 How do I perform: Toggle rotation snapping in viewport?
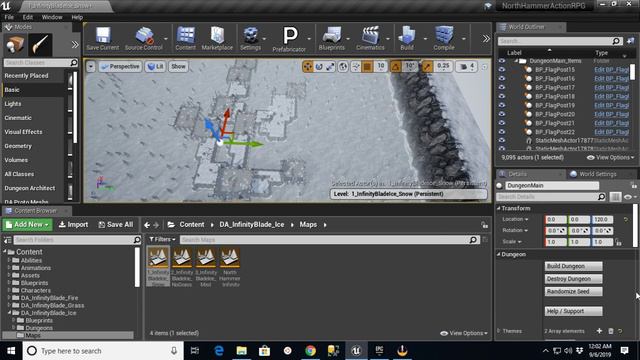396,66
